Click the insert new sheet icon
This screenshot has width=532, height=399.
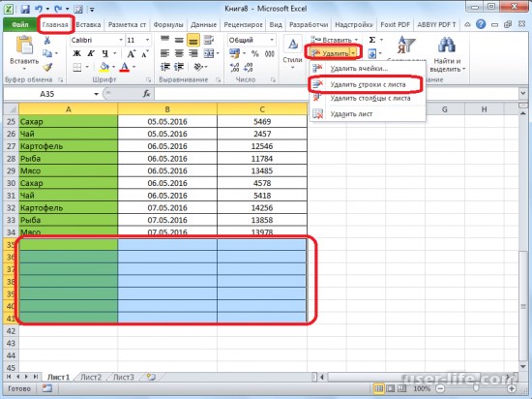151,377
